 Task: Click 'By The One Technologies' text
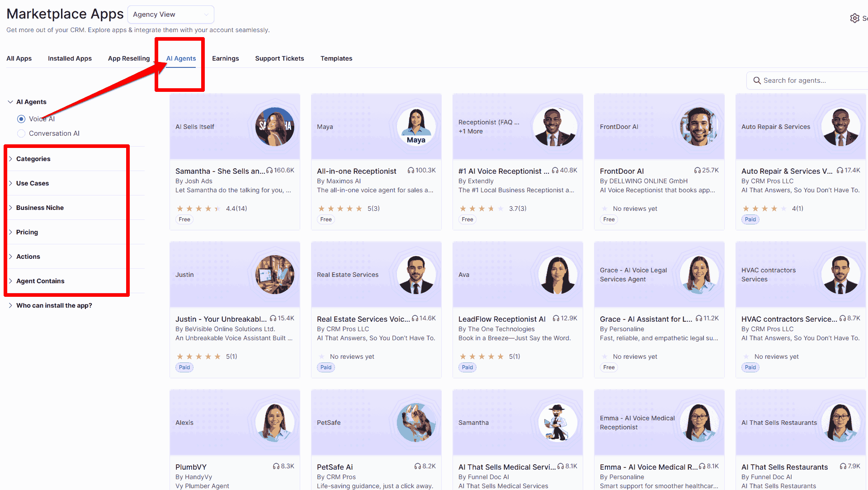pos(496,329)
